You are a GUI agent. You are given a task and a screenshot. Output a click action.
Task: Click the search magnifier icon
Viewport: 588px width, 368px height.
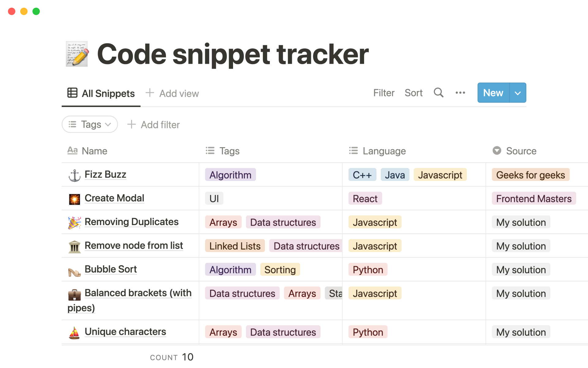coord(438,93)
